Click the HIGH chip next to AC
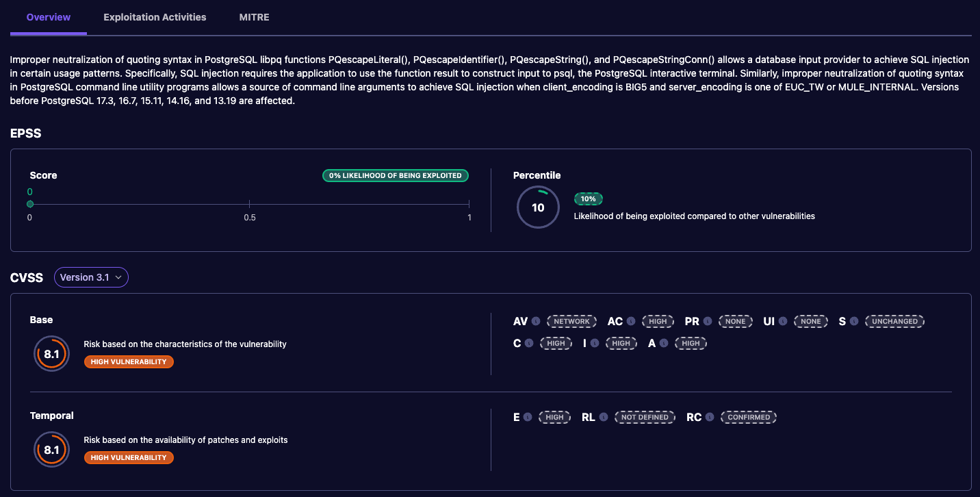Viewport: 980px width, 497px height. pos(658,321)
